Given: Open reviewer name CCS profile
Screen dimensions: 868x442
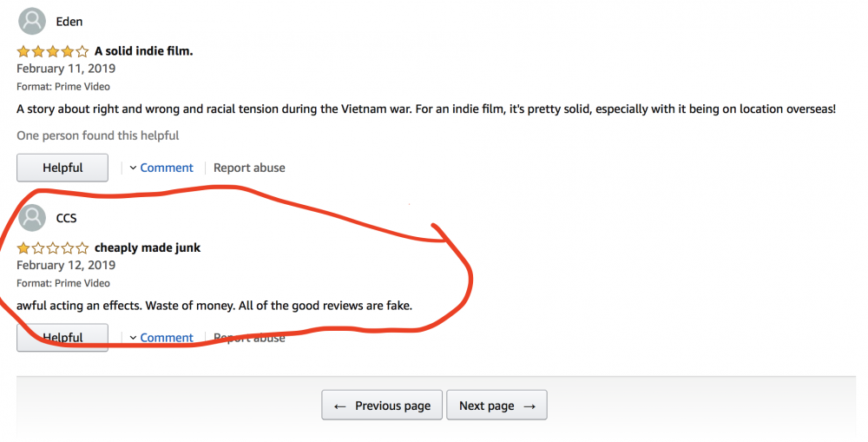Looking at the screenshot, I should (67, 218).
